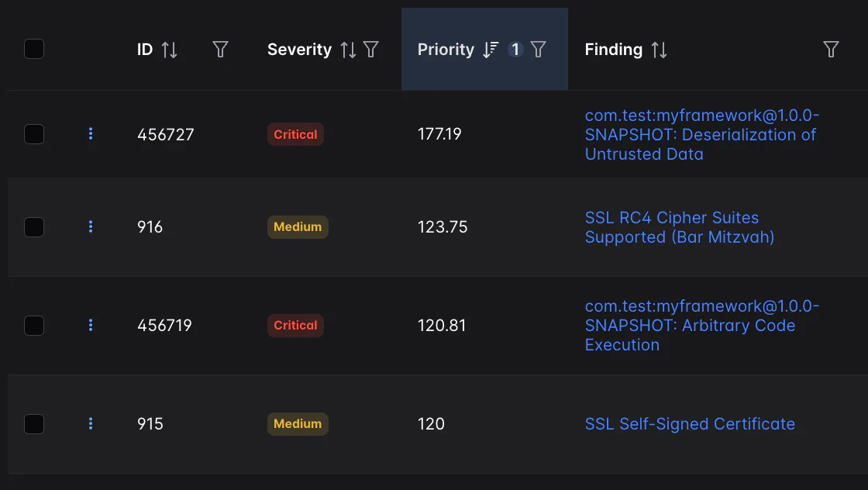Check the box for finding 456727
The height and width of the screenshot is (490, 868).
34,134
